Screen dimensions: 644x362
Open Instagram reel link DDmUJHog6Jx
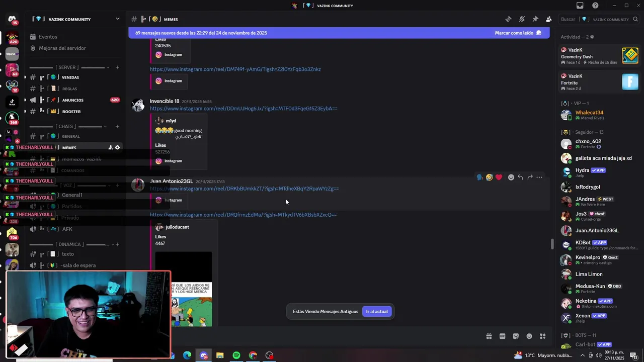244,109
